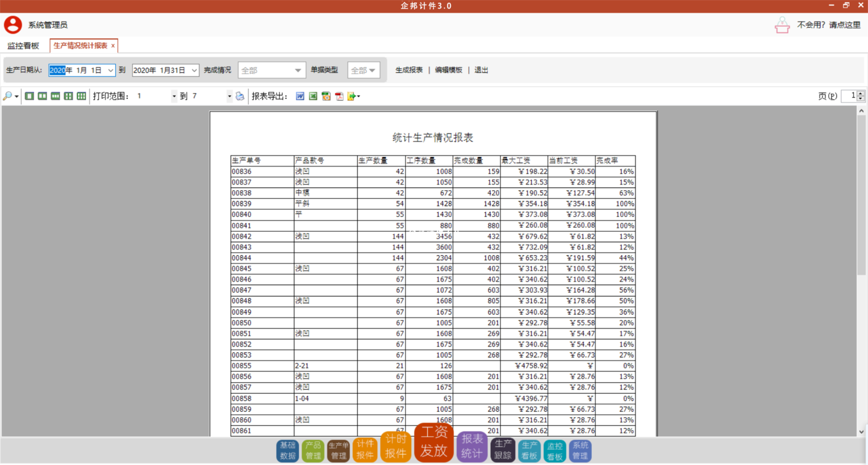This screenshot has height=465, width=868.
Task: Click the printer icon to print report
Action: click(x=240, y=96)
